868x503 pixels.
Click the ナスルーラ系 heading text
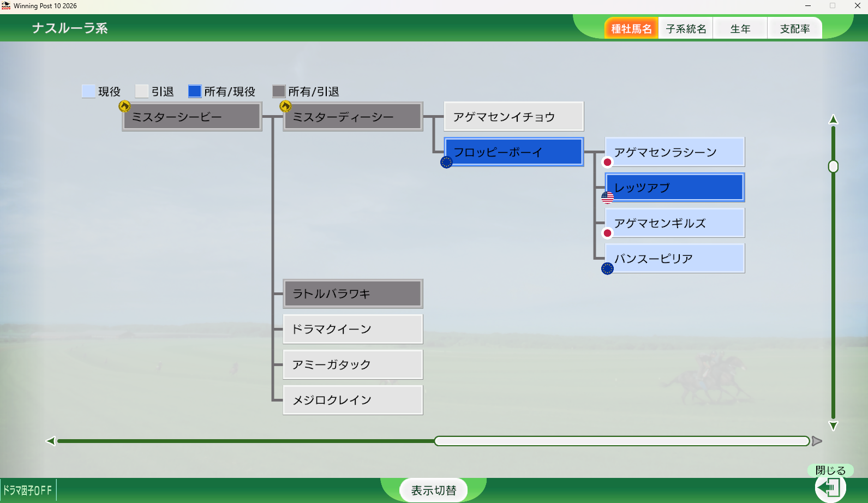pos(70,28)
